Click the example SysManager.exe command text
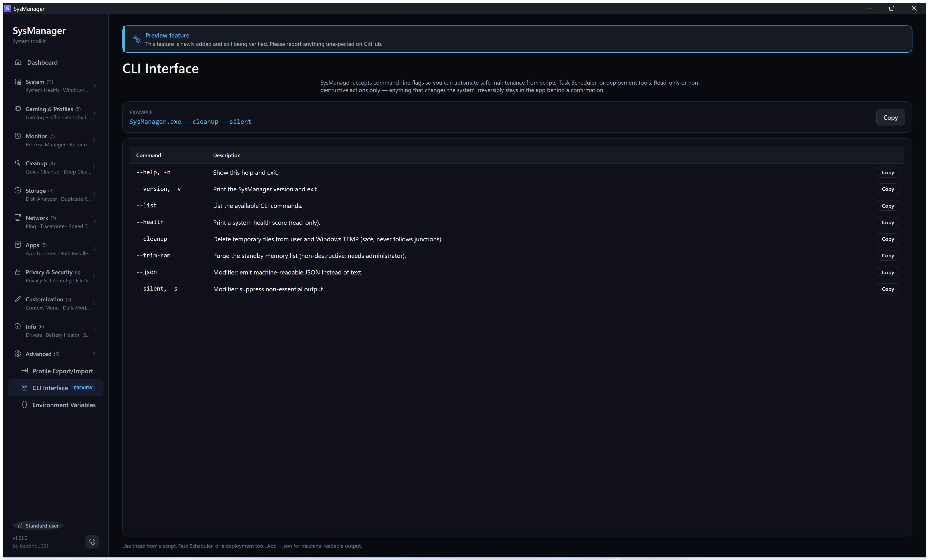 pos(190,121)
